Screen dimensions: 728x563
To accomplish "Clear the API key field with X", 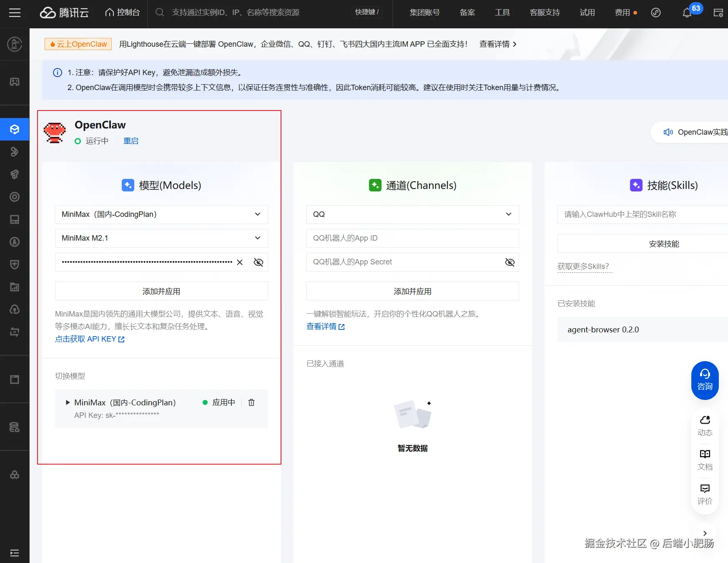I will coord(240,262).
